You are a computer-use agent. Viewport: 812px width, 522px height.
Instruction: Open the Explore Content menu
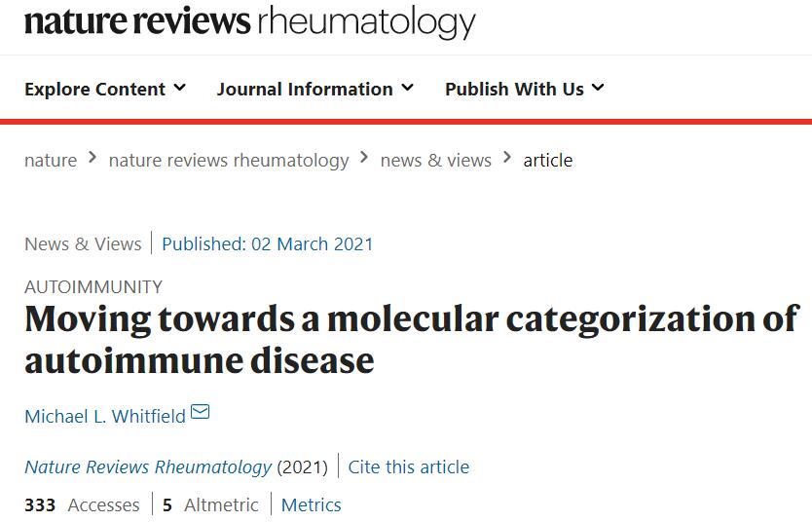click(x=105, y=89)
